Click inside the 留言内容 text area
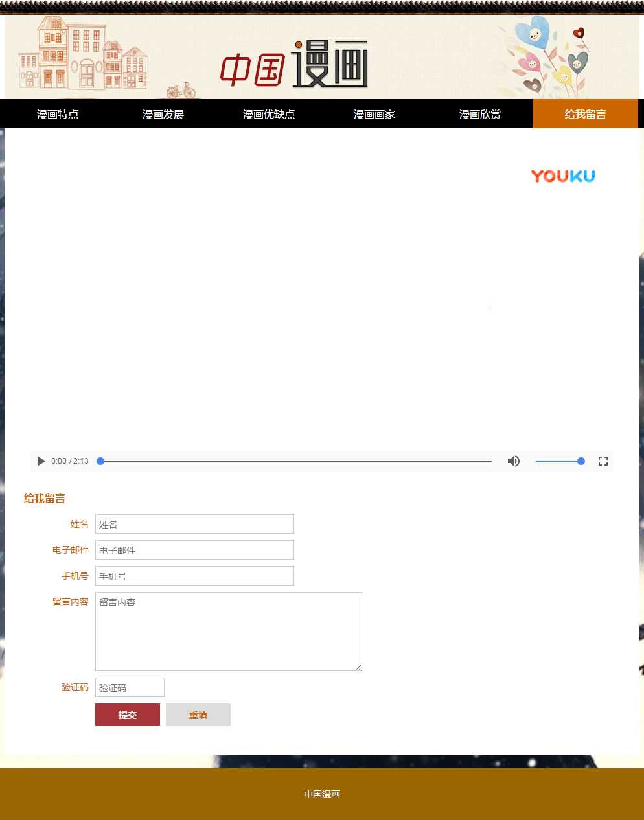Viewport: 644px width, 820px height. [228, 632]
